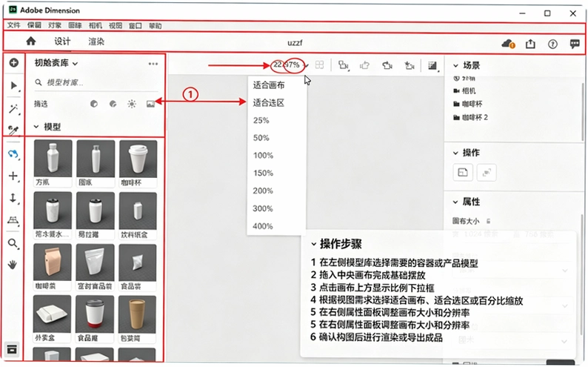The height and width of the screenshot is (367, 588).
Task: Select the Pan camera tool
Action: [13, 176]
